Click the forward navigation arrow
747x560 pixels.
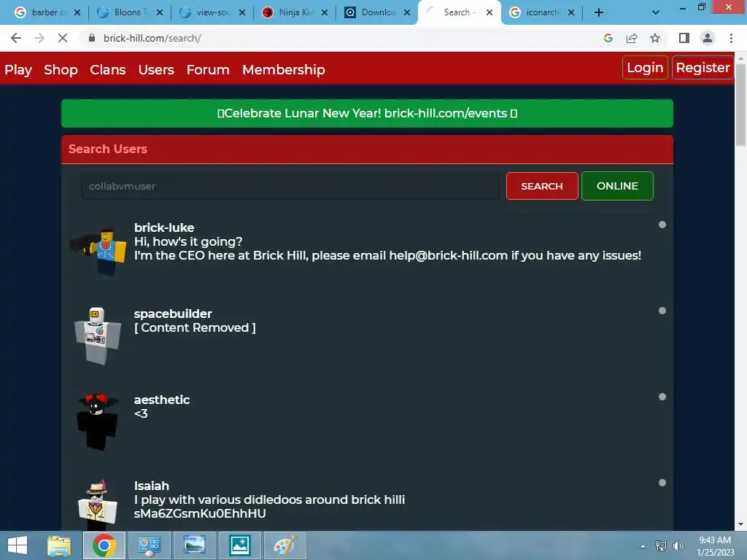(x=39, y=38)
